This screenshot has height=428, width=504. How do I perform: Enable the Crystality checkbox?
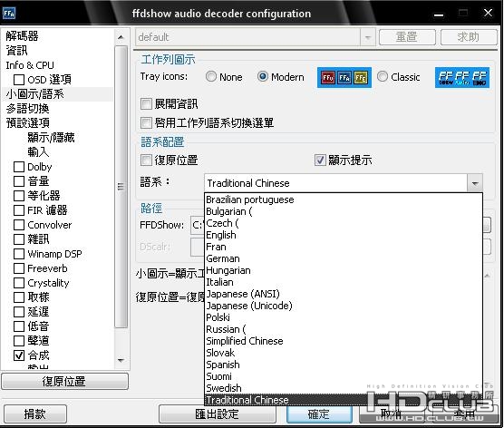tap(19, 283)
